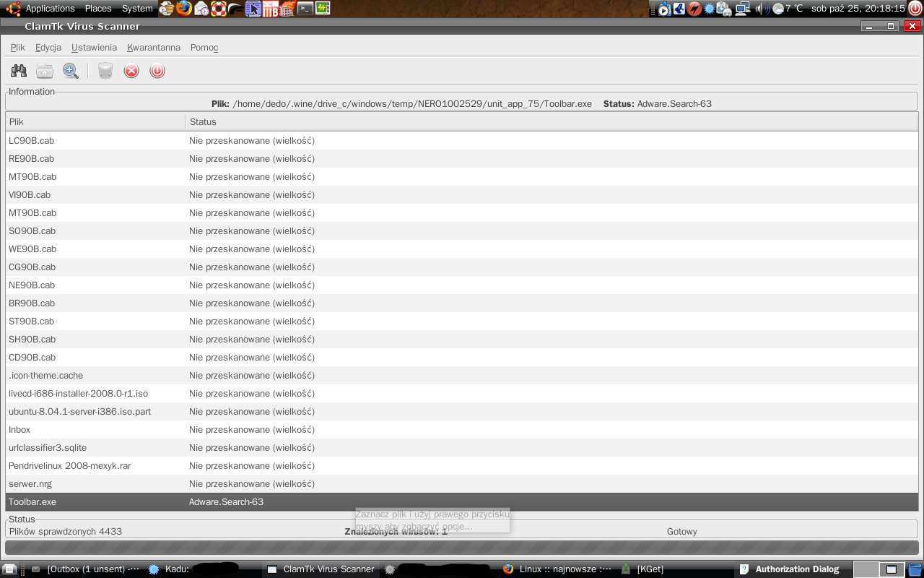Open the Kwarantanna menu
This screenshot has height=578, width=924.
pos(154,48)
